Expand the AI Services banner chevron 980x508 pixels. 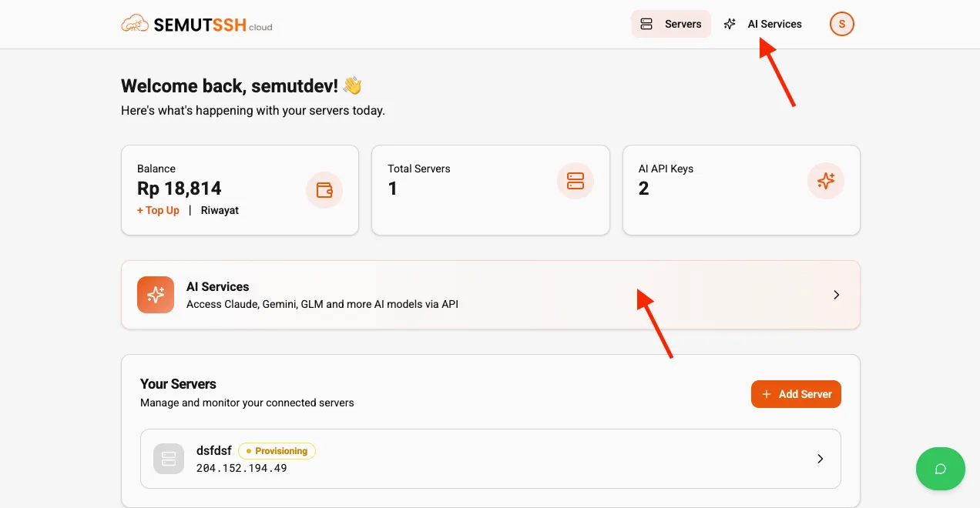(836, 294)
